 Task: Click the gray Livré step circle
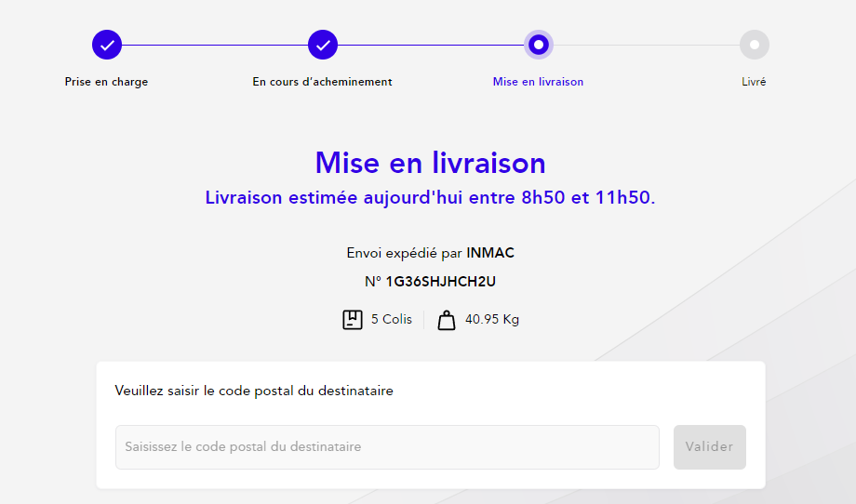pos(754,45)
